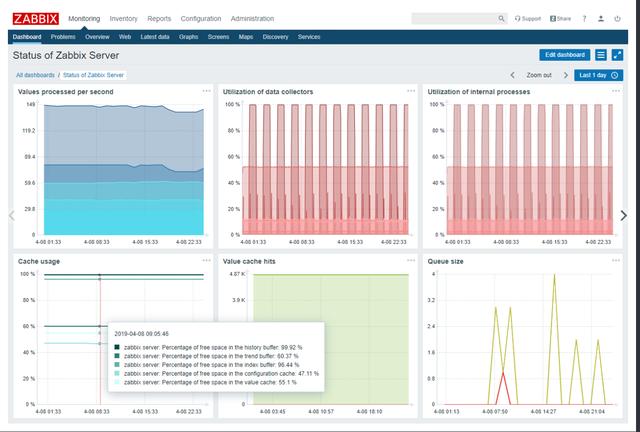Click Status of Zabbix Server breadcrumb link
Viewport: 640px width, 432px height.
point(93,75)
